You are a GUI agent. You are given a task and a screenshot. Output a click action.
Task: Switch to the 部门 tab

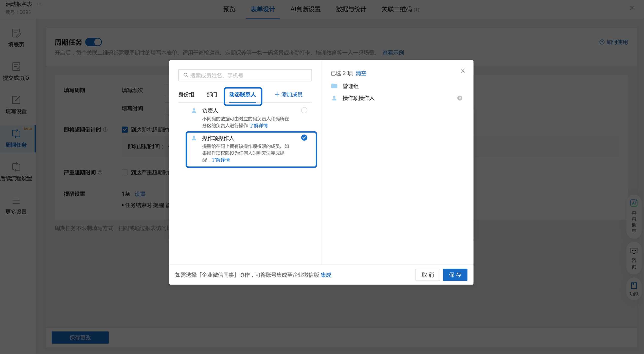pyautogui.click(x=211, y=95)
